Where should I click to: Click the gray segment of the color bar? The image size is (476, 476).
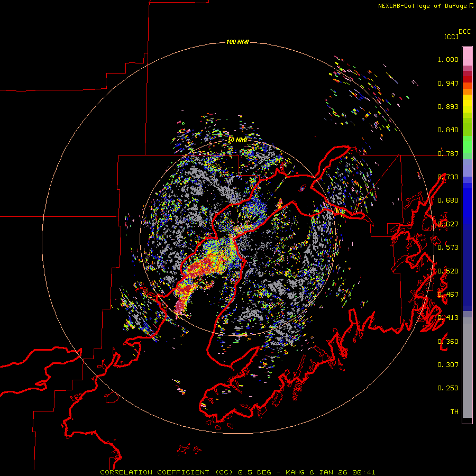tap(467, 368)
